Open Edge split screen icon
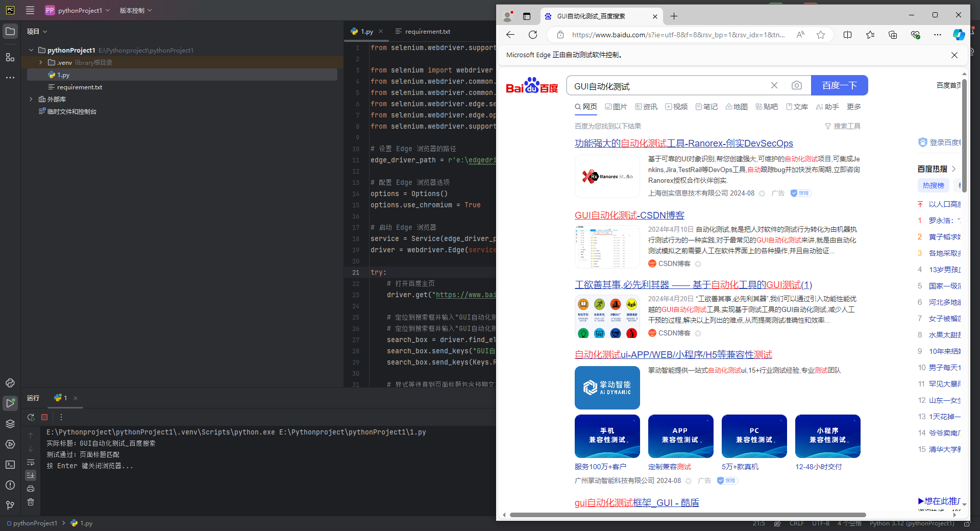The height and width of the screenshot is (531, 980). click(848, 35)
